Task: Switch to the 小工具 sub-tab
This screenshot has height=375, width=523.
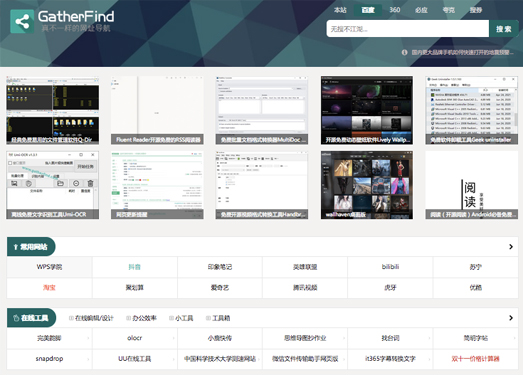Action: coord(181,318)
